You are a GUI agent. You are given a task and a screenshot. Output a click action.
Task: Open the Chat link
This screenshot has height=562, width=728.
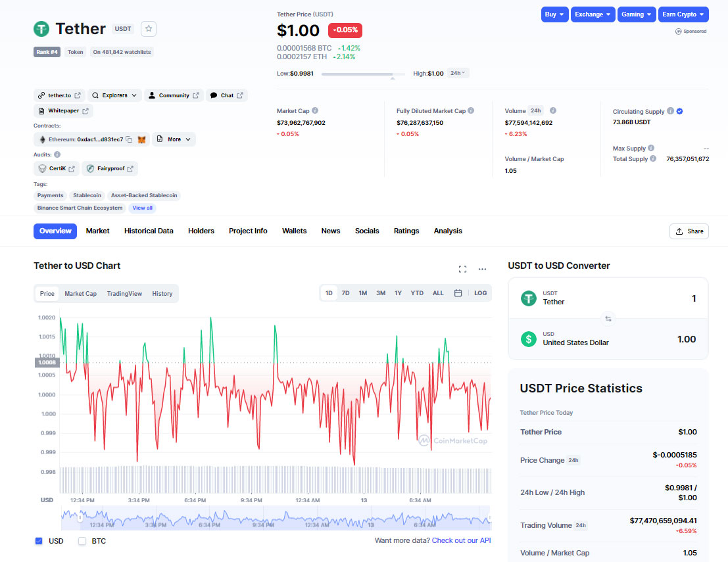coord(227,95)
